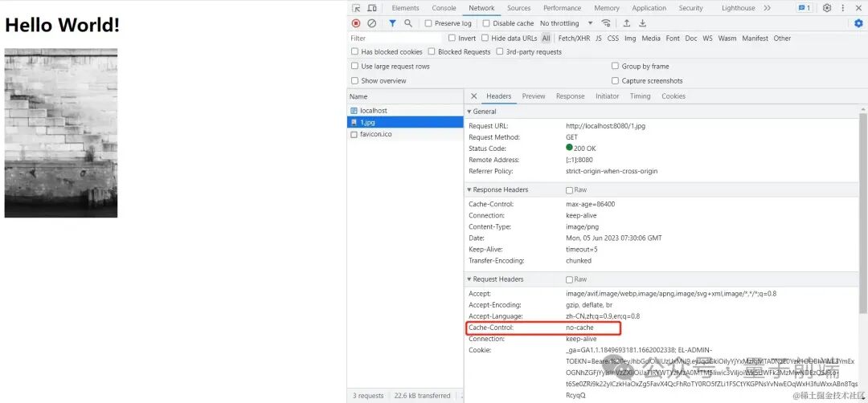Check Has blocked cookies

click(355, 52)
